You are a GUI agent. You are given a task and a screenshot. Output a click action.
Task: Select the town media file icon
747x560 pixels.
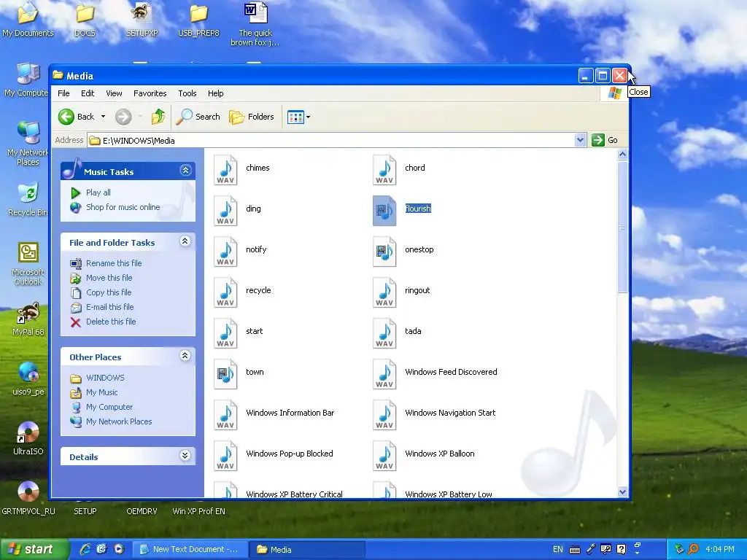tap(225, 374)
